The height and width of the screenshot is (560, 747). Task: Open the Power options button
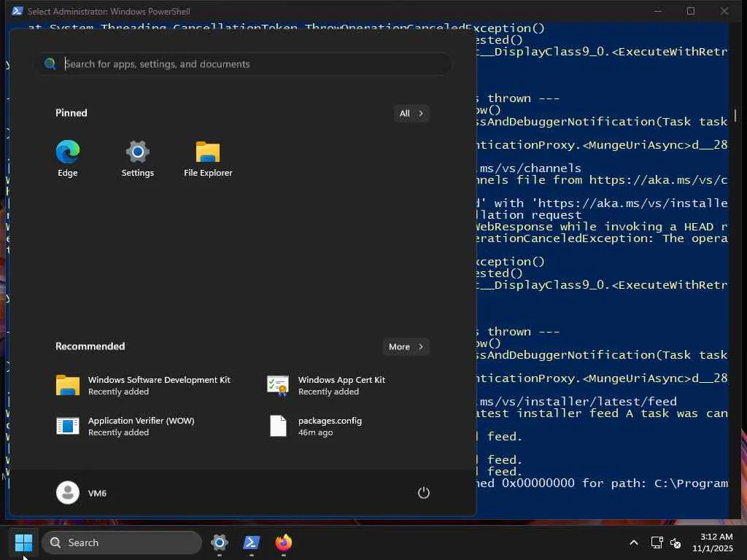pyautogui.click(x=424, y=493)
